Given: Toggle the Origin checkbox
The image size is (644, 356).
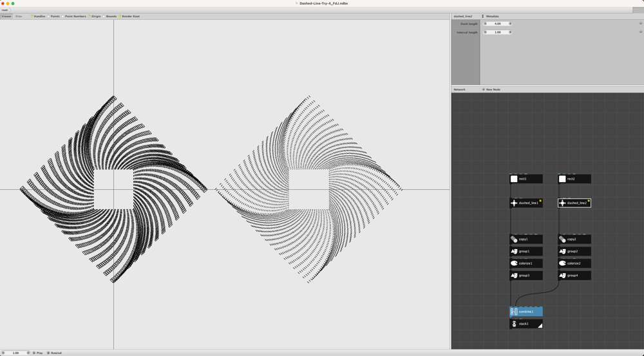Looking at the screenshot, I should click(x=89, y=17).
